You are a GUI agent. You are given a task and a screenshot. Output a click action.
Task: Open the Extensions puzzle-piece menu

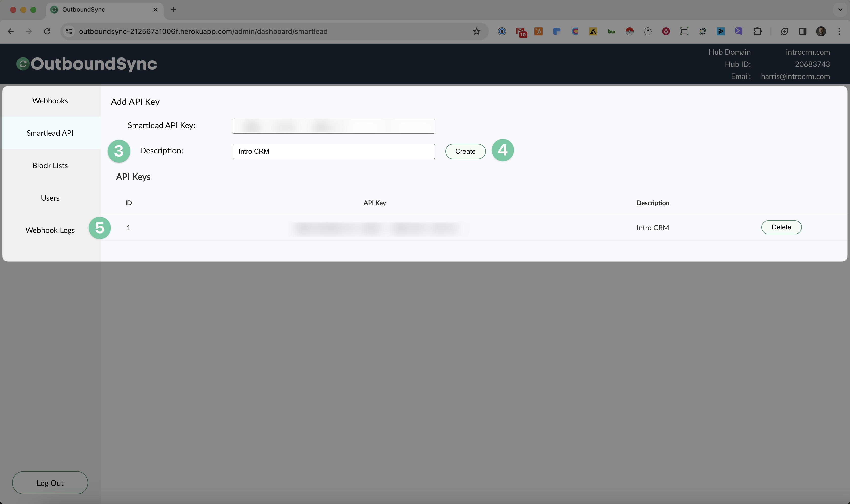pyautogui.click(x=757, y=31)
